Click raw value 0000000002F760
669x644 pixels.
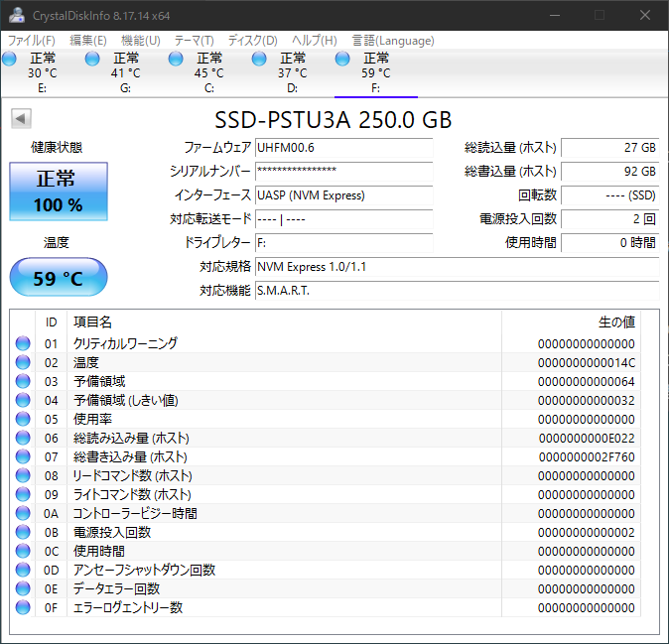(x=587, y=456)
